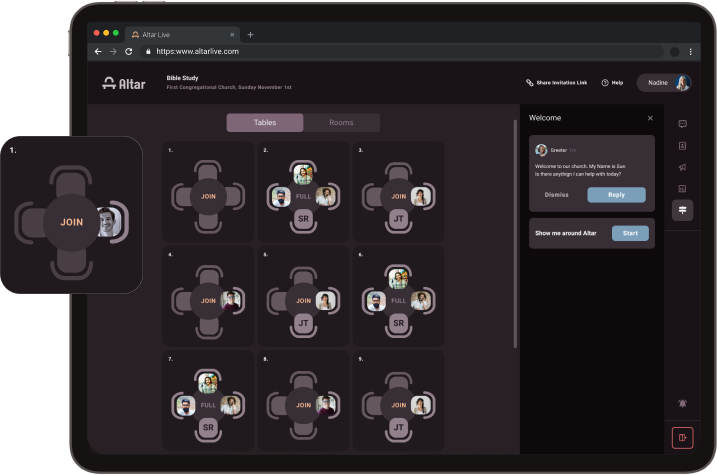Click the Altar logo
Image resolution: width=717 pixels, height=475 pixels.
124,83
